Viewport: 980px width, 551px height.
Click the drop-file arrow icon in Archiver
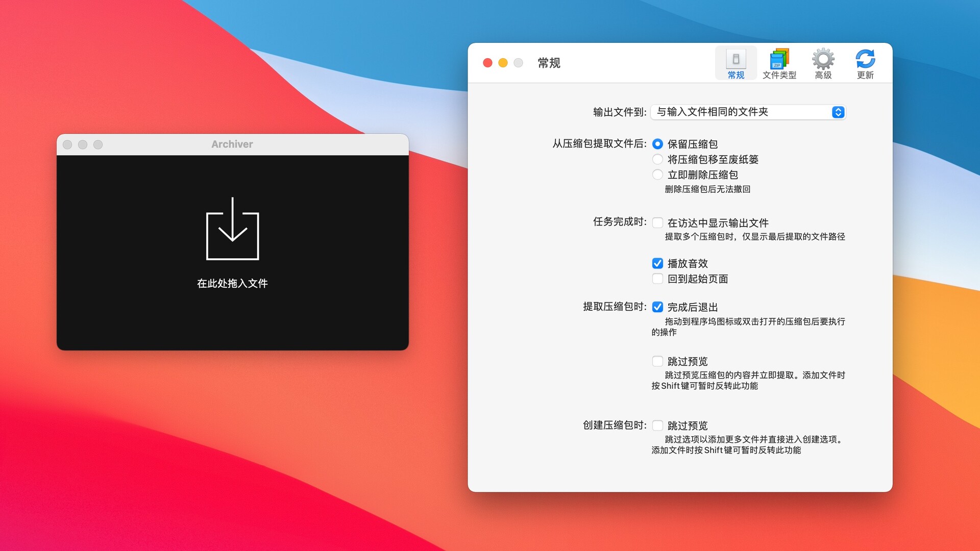point(233,229)
